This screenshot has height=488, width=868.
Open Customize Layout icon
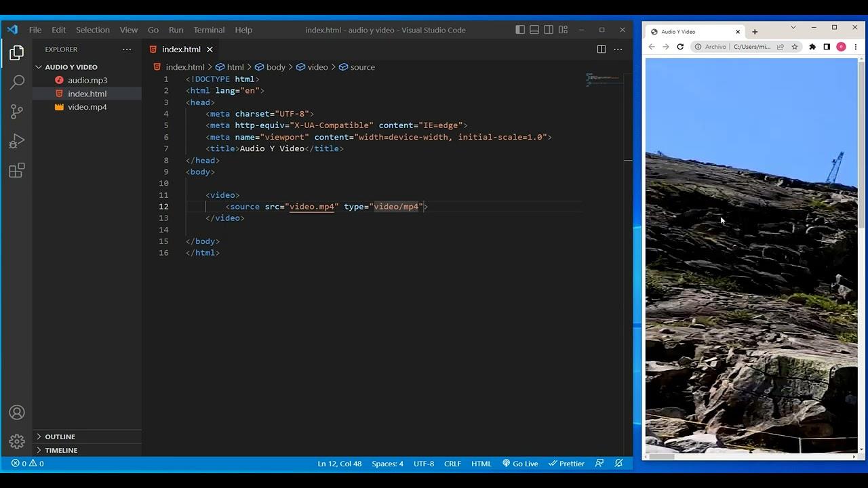click(x=563, y=30)
